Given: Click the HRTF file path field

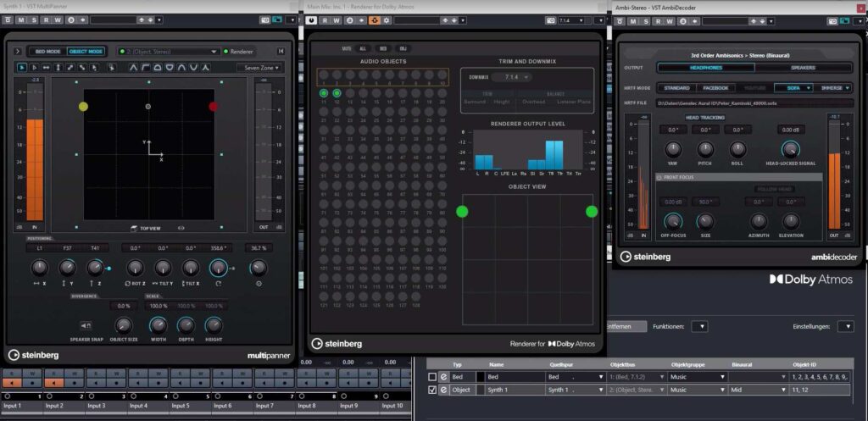Looking at the screenshot, I should click(755, 102).
